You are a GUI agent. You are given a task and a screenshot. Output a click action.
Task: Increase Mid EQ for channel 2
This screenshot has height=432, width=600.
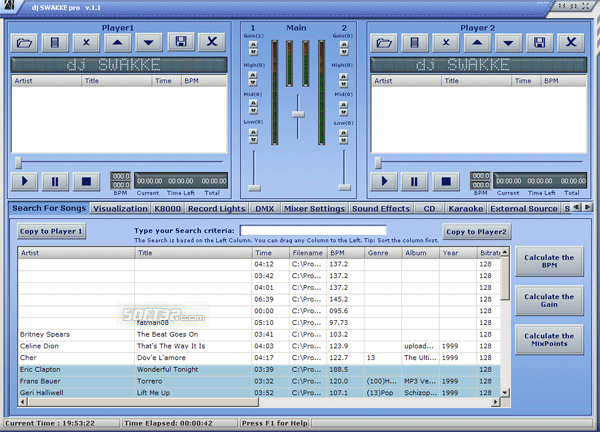[344, 105]
